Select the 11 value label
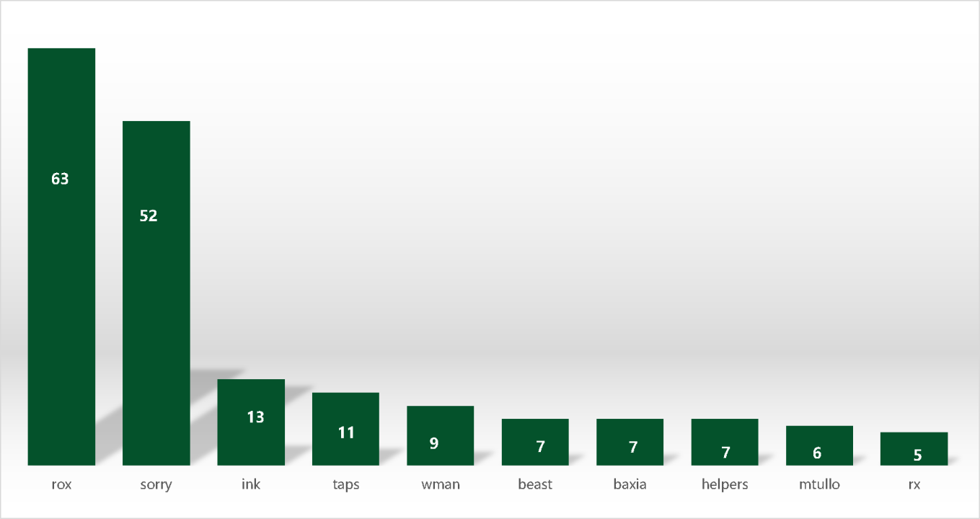This screenshot has width=980, height=519. (347, 432)
